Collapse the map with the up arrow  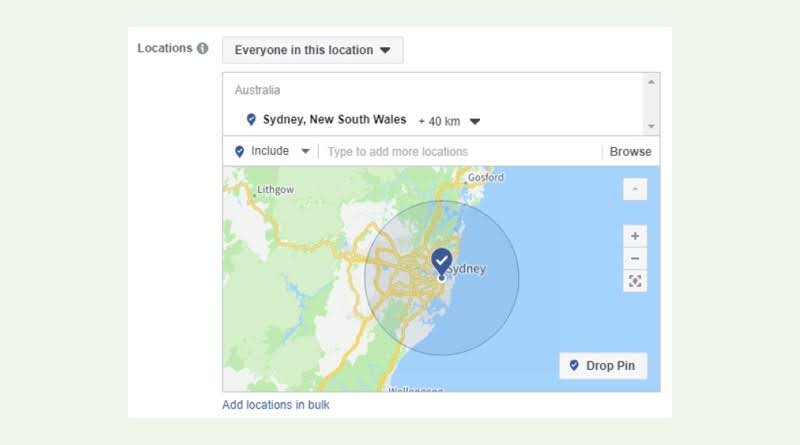[635, 189]
